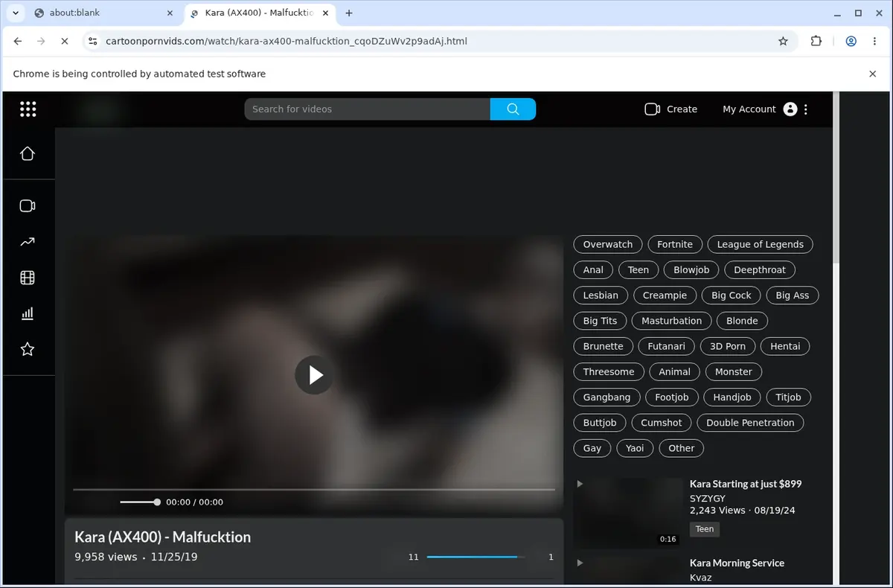Screen dimensions: 893x588
Task: Click the blue search magnifier button
Action: 513,109
